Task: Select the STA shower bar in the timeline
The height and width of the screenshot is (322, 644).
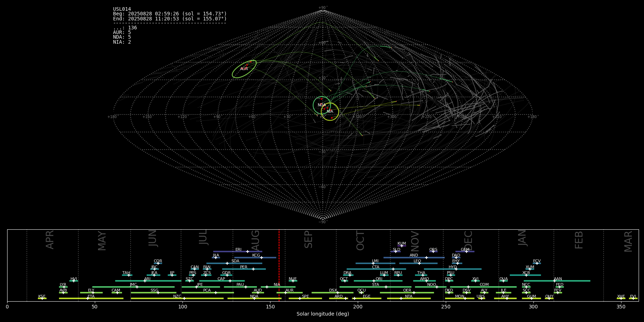Action: pyautogui.click(x=376, y=287)
